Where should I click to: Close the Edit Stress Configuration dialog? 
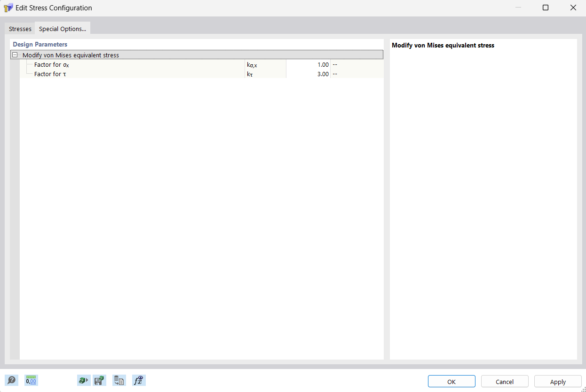click(573, 8)
